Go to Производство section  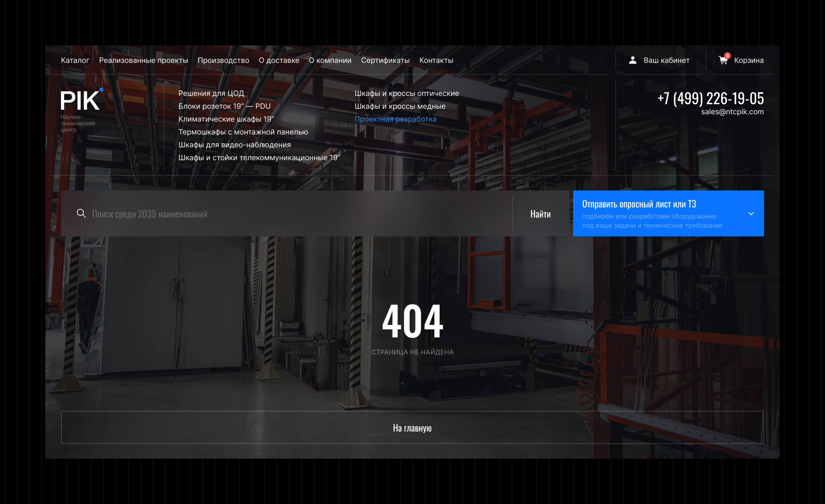point(223,60)
